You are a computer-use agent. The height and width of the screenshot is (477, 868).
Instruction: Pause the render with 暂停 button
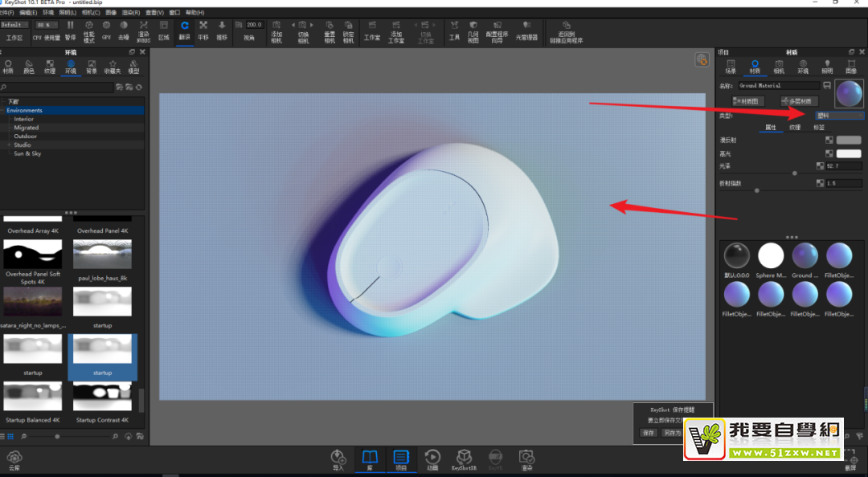[71, 31]
